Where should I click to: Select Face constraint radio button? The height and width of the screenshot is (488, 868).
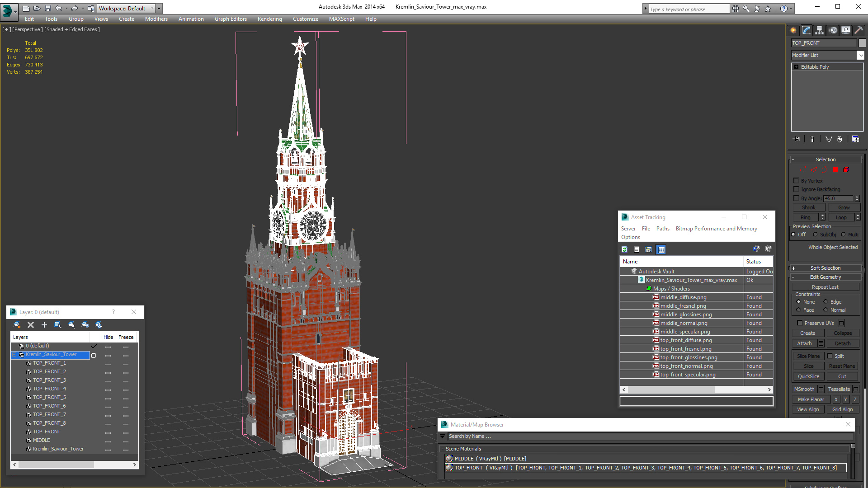pyautogui.click(x=798, y=310)
